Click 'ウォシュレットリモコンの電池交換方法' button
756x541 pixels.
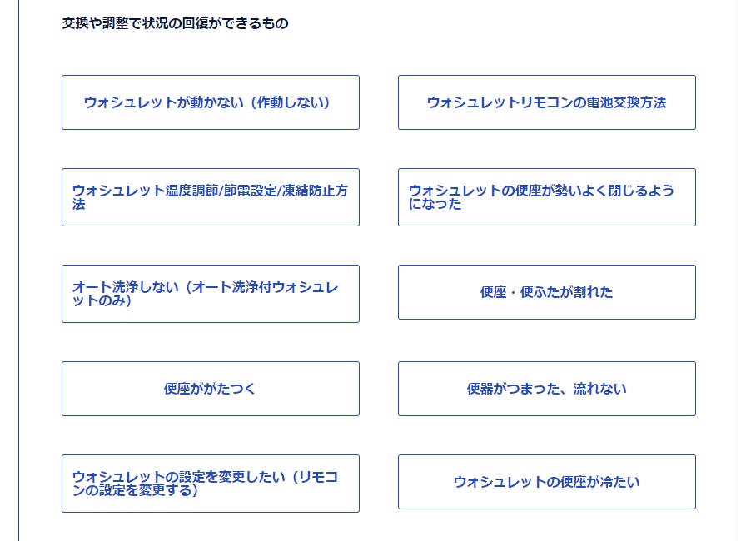tap(546, 102)
